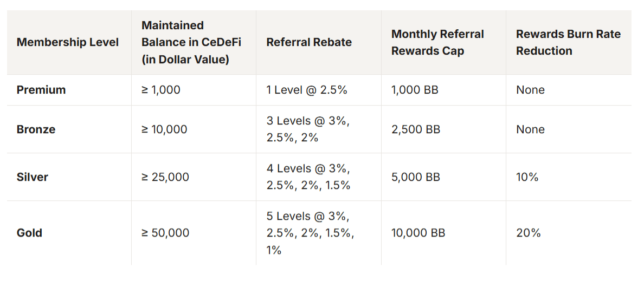Screen dimensions: 644x281
Task: Click the ≥ 1,000 balance cell
Action: point(161,90)
